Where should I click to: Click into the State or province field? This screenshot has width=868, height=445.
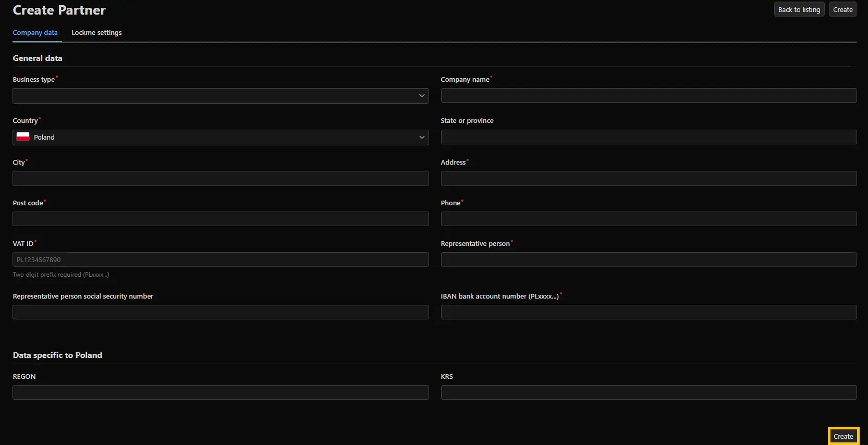(649, 138)
